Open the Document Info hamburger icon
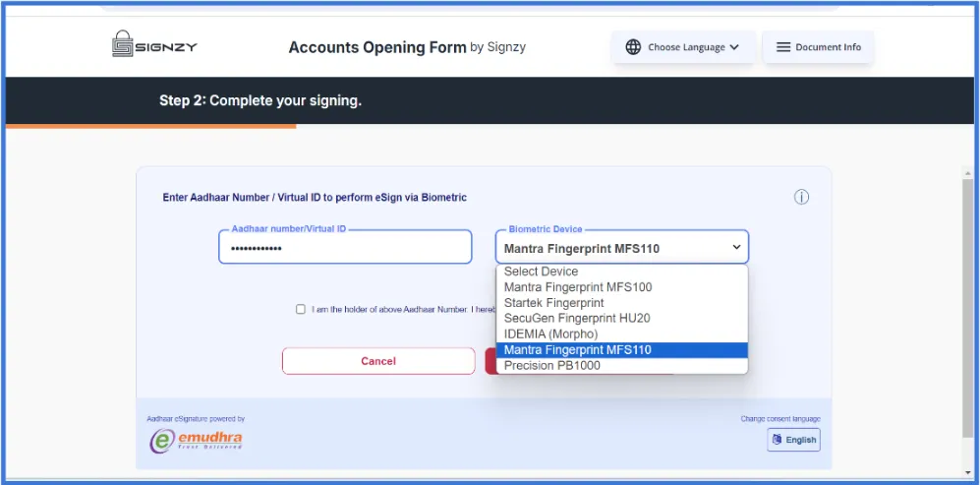980x485 pixels. pyautogui.click(x=783, y=47)
